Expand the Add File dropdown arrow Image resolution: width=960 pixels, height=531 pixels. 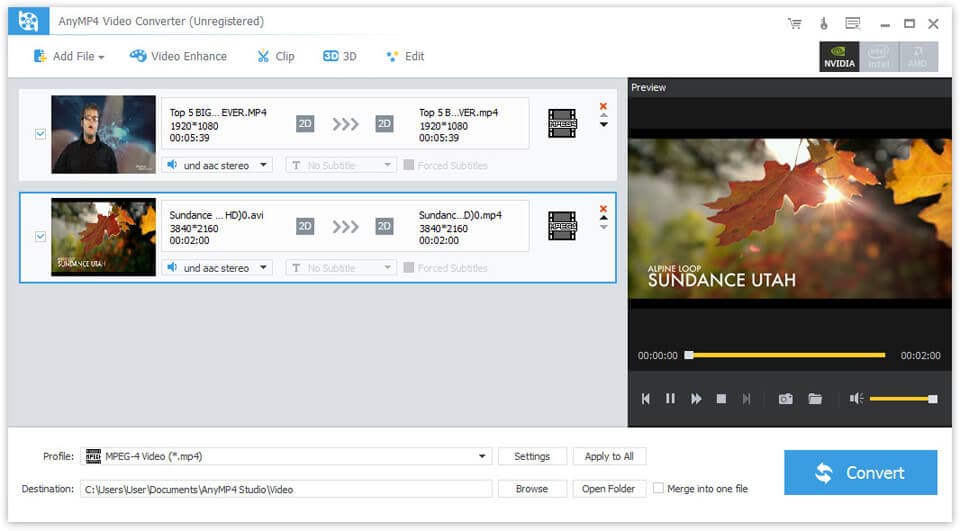point(101,57)
